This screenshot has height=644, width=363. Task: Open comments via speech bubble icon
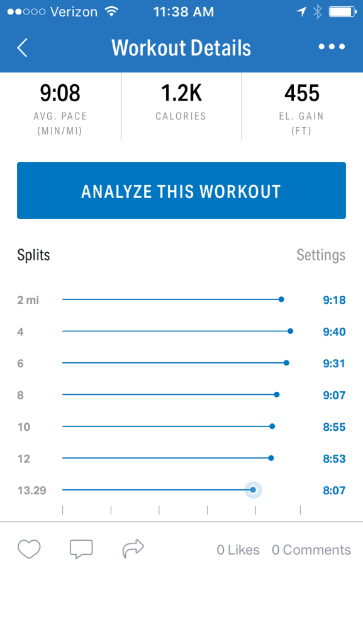[x=81, y=549]
